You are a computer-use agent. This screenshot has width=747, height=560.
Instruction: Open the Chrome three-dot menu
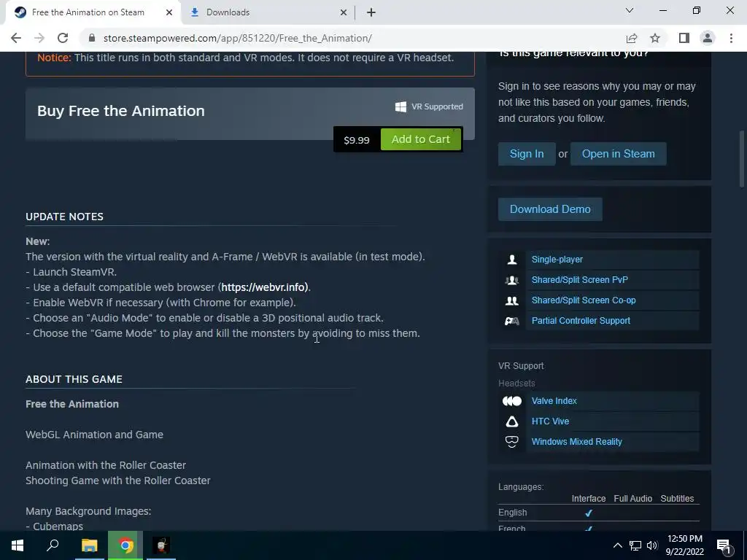pyautogui.click(x=731, y=38)
